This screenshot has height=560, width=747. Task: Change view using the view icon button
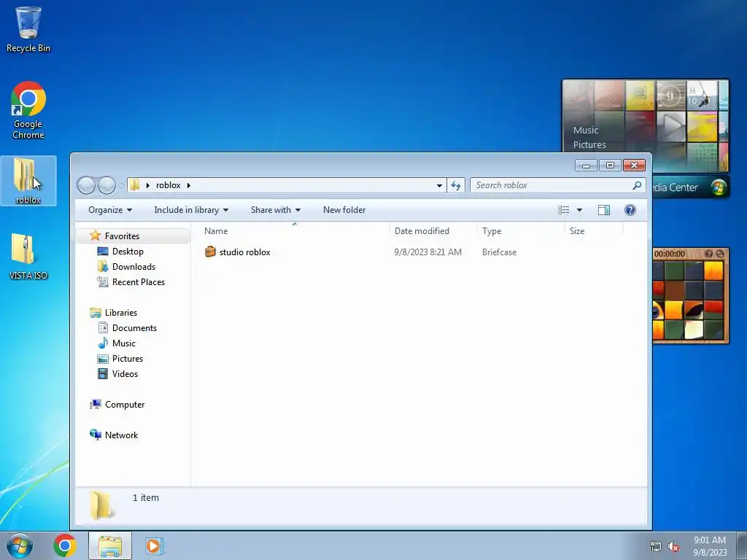[564, 210]
